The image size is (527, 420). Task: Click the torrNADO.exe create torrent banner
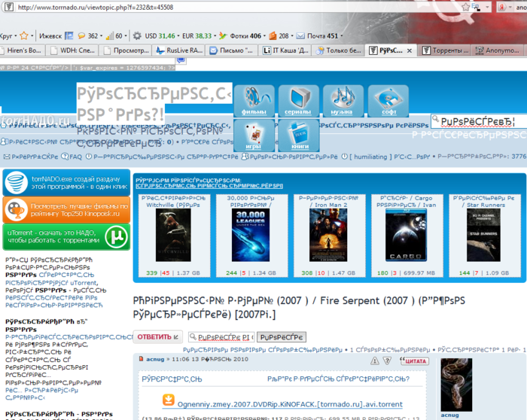(66, 183)
